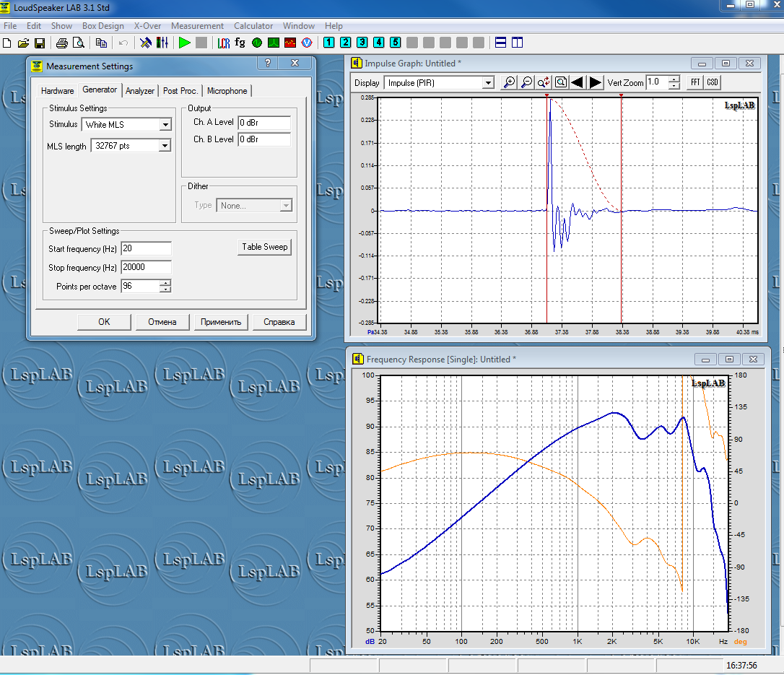Viewport: 784px width, 675px height.
Task: Stop measurement with the gray square button
Action: (201, 43)
